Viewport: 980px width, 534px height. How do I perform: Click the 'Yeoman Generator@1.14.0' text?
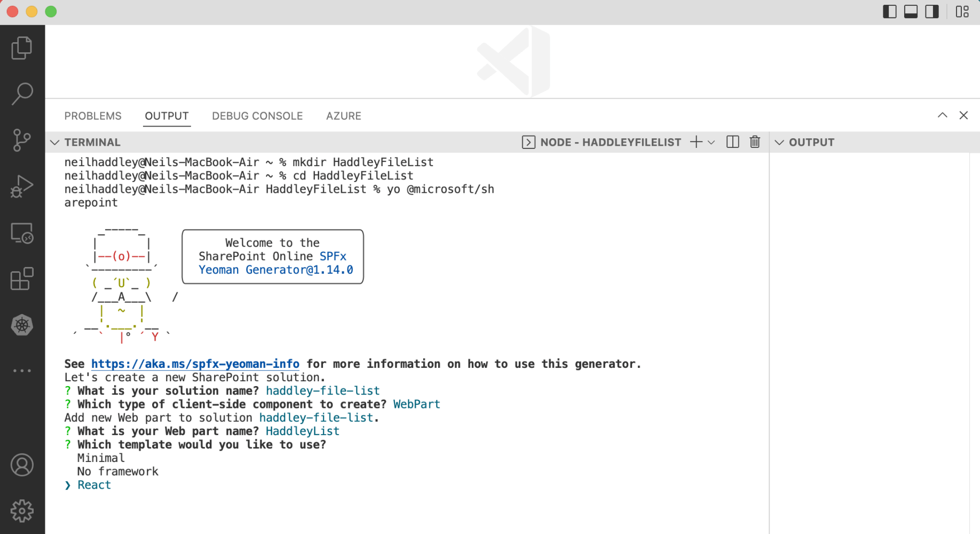(x=276, y=270)
